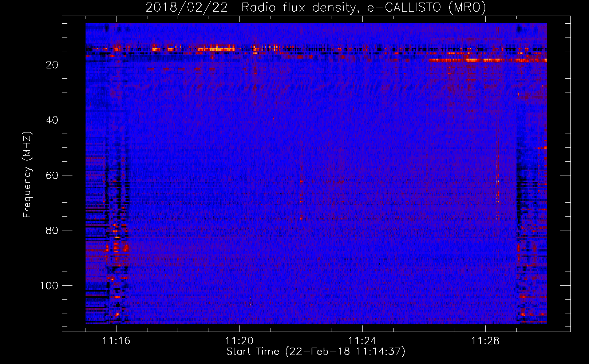
Task: Click the 11:24 time tick label
Action: pyautogui.click(x=362, y=341)
